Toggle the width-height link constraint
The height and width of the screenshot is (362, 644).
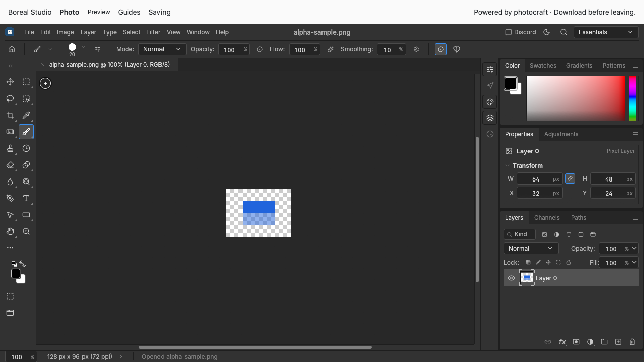point(570,178)
